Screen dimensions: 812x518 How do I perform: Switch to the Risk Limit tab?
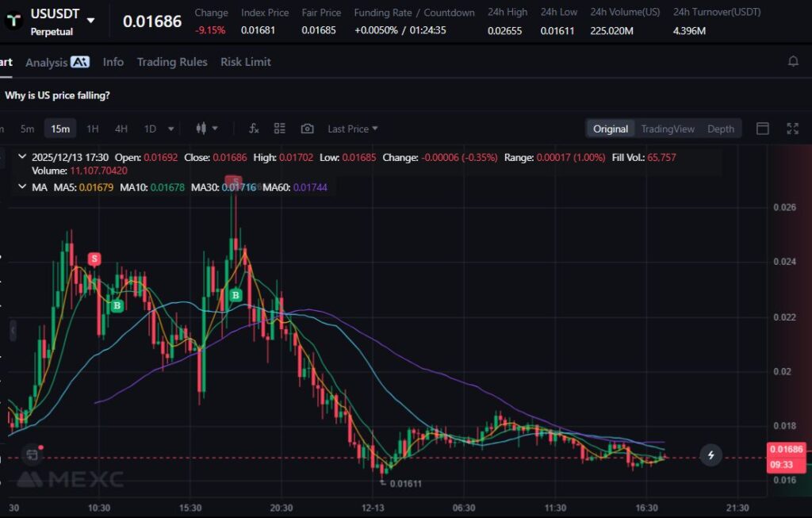246,62
